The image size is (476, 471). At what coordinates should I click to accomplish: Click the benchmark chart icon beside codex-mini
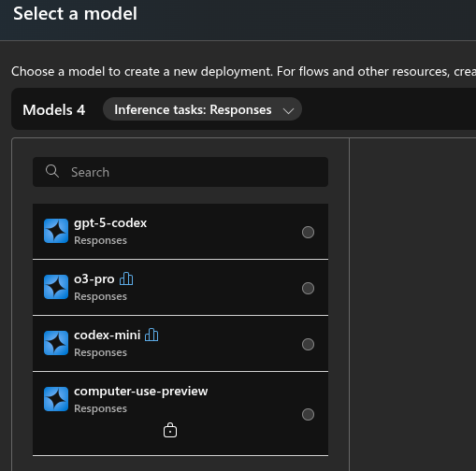[x=151, y=335]
